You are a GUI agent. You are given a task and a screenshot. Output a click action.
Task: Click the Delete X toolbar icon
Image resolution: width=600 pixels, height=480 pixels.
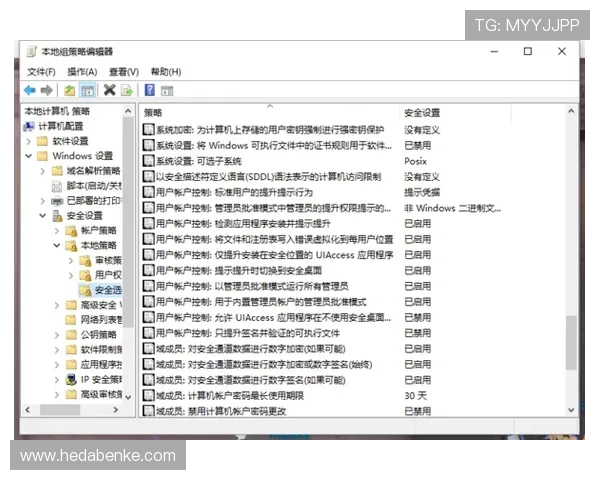pos(109,90)
